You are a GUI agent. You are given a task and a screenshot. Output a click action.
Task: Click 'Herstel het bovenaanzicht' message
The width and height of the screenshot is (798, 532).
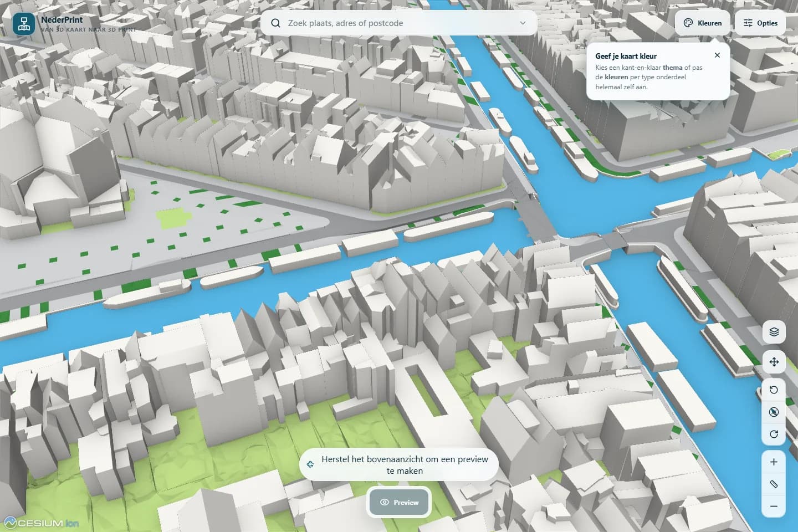tap(399, 465)
